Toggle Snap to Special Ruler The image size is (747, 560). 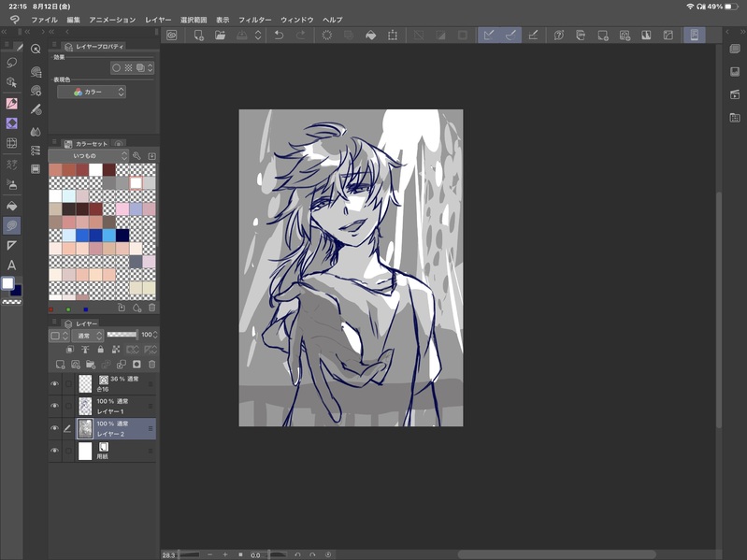510,36
